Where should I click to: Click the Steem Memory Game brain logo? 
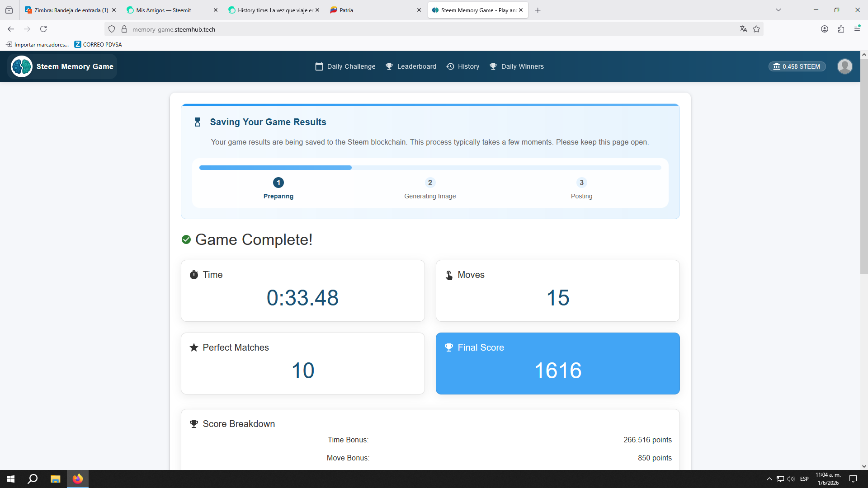(22, 66)
